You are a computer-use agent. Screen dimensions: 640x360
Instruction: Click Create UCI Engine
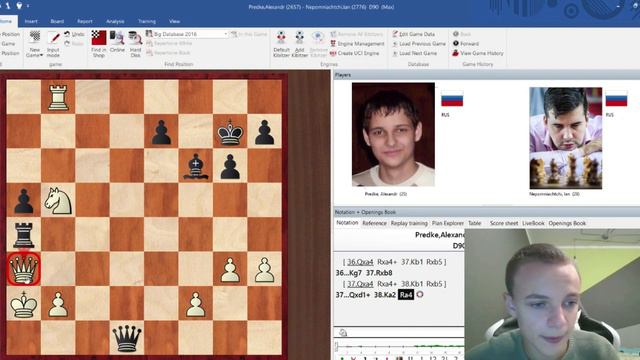pyautogui.click(x=355, y=53)
